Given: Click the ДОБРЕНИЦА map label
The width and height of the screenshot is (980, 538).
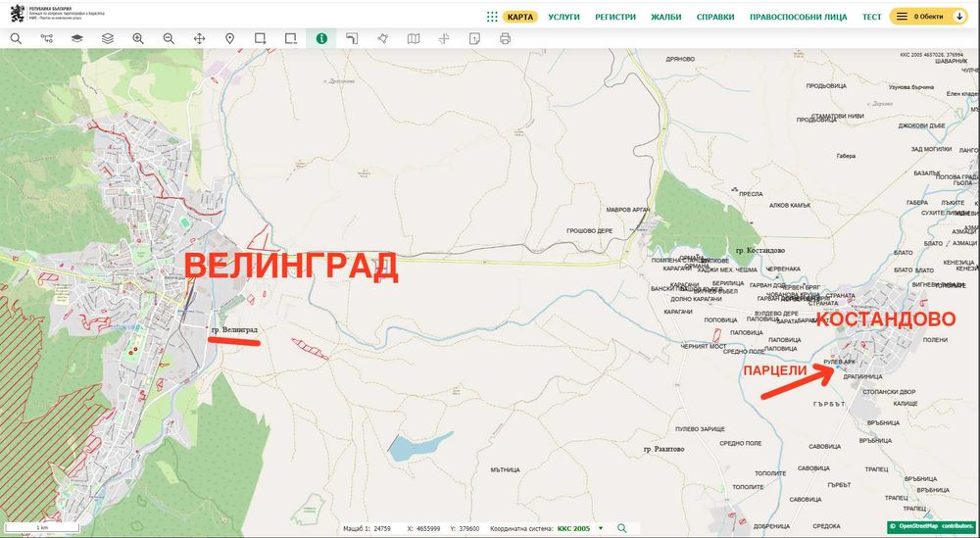Looking at the screenshot, I should tap(772, 527).
